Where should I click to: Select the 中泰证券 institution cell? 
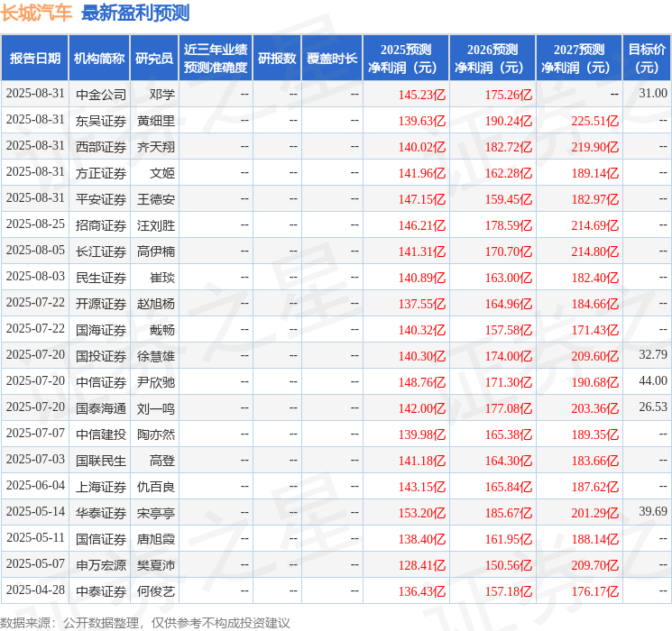click(101, 591)
